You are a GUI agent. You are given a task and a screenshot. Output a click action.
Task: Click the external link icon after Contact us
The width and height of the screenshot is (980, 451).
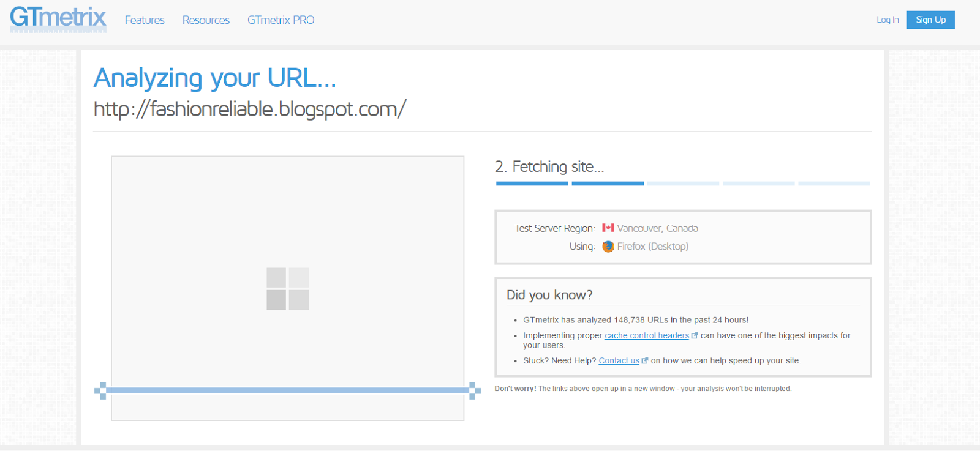point(645,360)
